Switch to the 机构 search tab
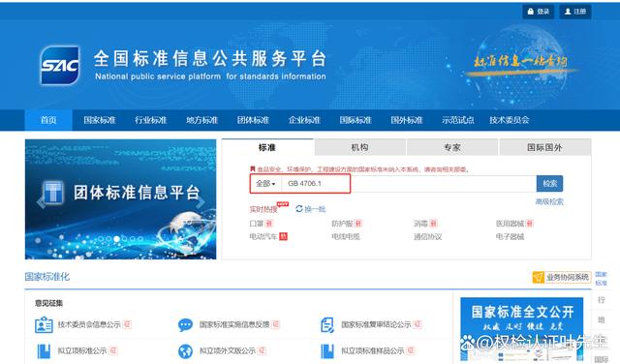The image size is (620, 364). (x=359, y=147)
